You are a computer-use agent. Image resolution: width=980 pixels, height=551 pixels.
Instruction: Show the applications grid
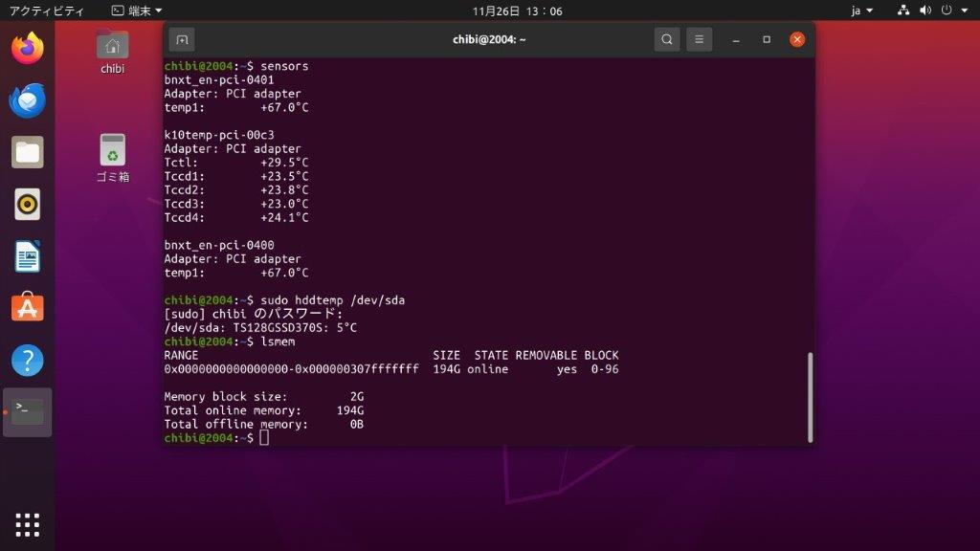click(28, 524)
